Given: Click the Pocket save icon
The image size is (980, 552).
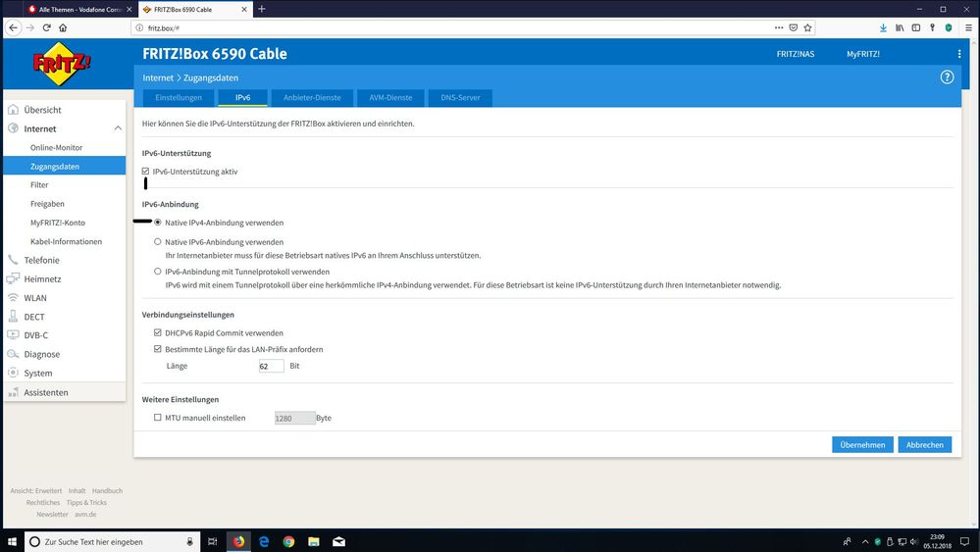Looking at the screenshot, I should 794,27.
